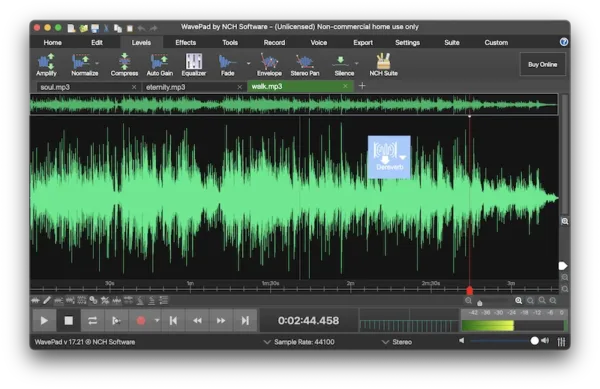Open the Effects tab

coord(186,42)
